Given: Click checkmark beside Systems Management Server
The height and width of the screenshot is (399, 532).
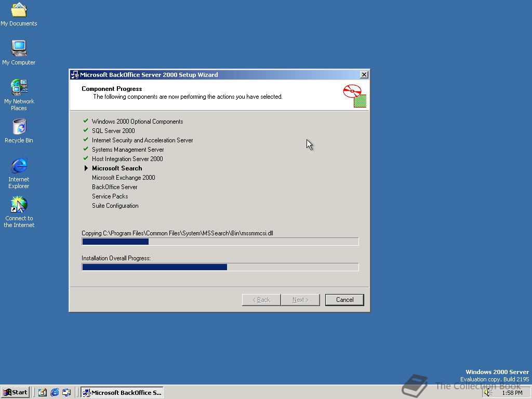Looking at the screenshot, I should point(86,149).
